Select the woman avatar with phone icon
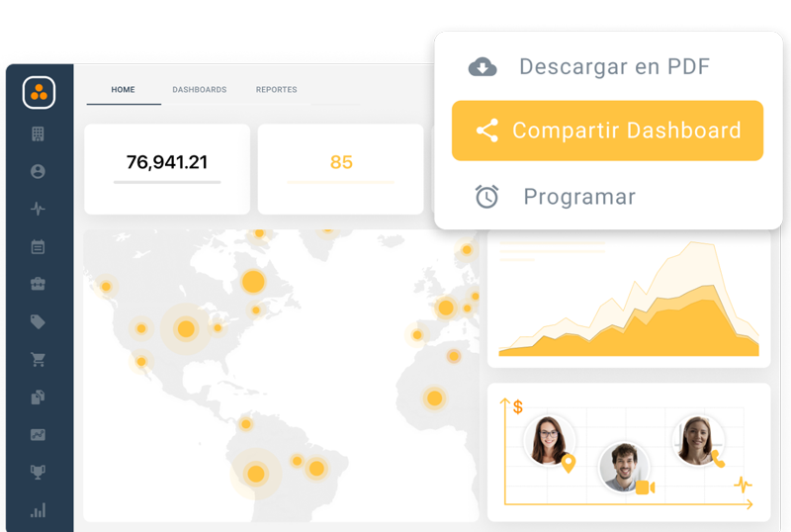 698,440
